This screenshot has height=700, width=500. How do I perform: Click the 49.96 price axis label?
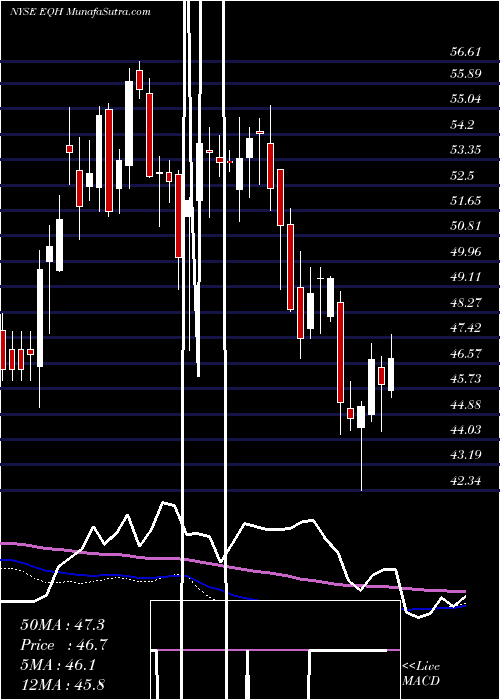point(466,252)
